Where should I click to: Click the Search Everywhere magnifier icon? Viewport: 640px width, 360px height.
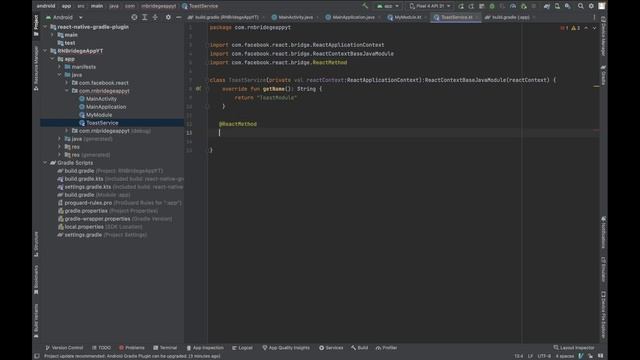[580, 6]
